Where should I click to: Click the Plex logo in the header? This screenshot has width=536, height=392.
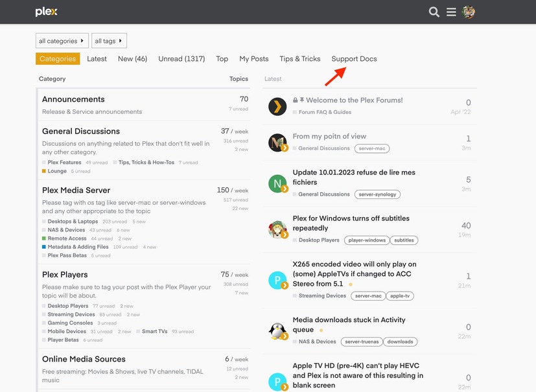tap(47, 12)
